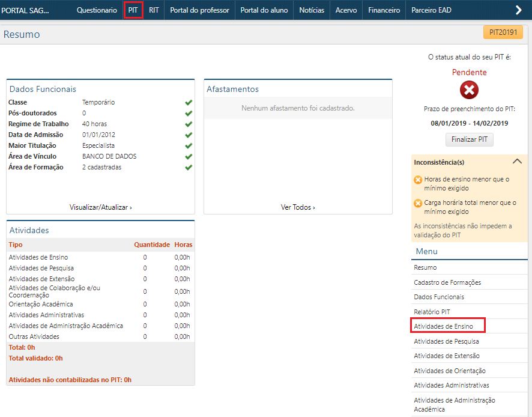Image resolution: width=532 pixels, height=417 pixels.
Task: Switch to the RIT tab
Action: pos(154,10)
